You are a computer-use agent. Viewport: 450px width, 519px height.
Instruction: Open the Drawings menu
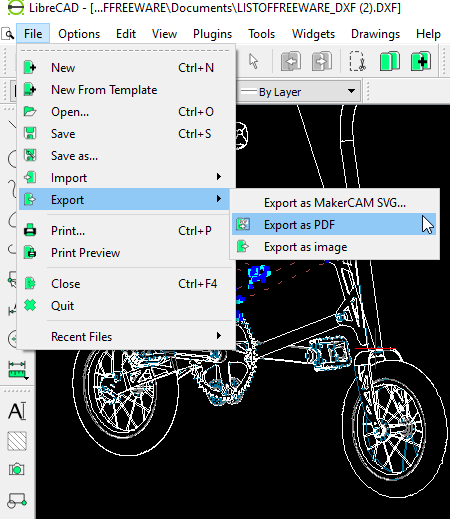[x=375, y=34]
